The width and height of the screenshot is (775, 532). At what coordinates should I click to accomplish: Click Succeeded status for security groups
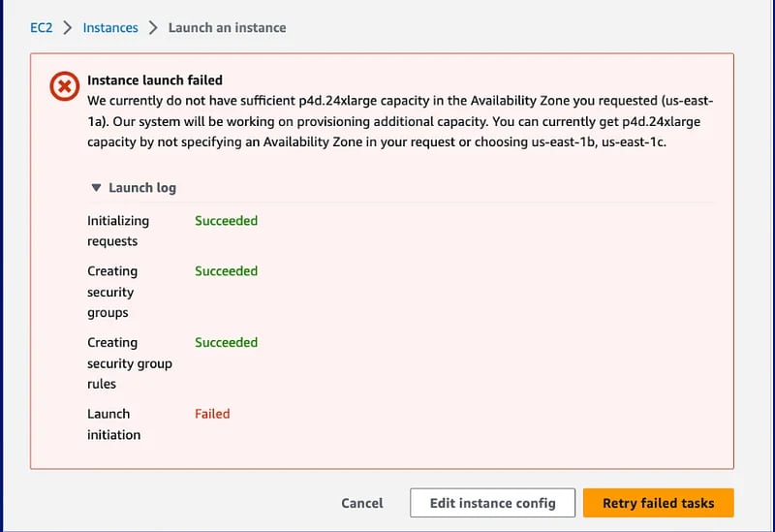[226, 271]
